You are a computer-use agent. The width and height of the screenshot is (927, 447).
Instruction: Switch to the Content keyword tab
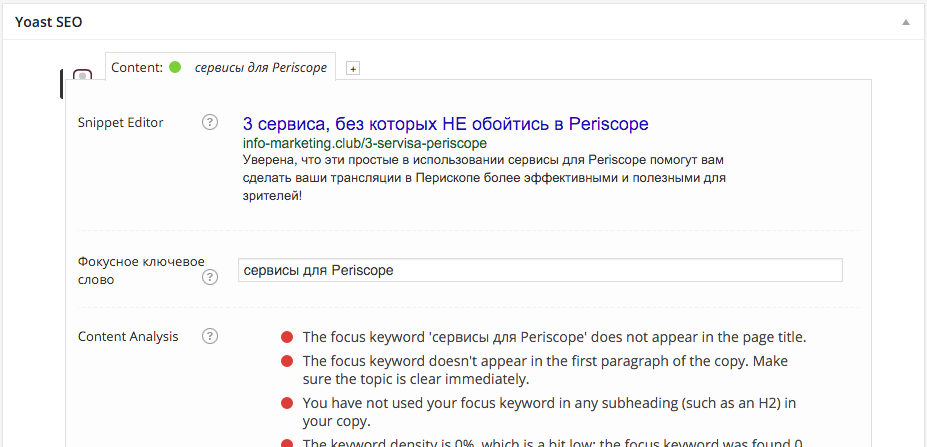pyautogui.click(x=220, y=67)
